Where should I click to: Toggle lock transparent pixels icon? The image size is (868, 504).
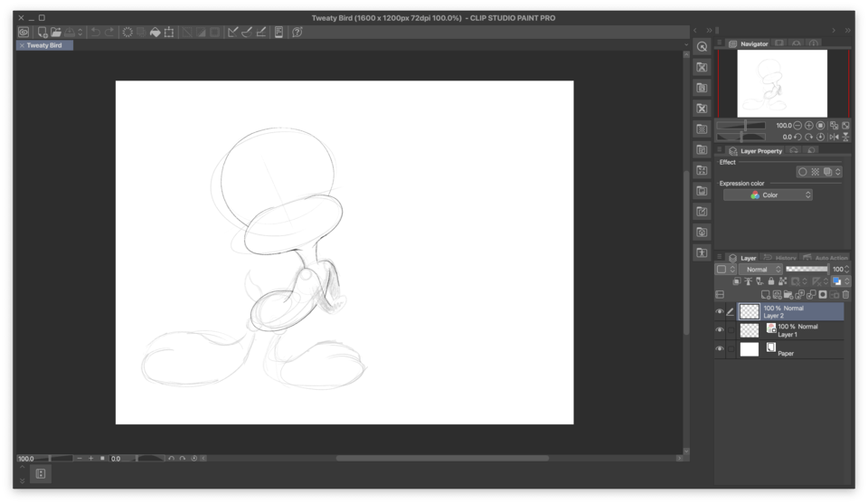[782, 281]
